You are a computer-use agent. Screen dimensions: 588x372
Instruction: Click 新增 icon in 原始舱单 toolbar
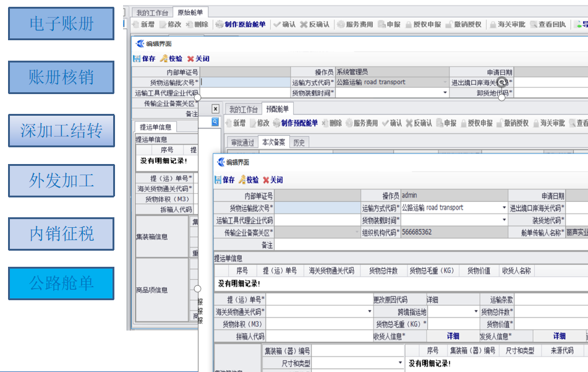click(x=136, y=24)
